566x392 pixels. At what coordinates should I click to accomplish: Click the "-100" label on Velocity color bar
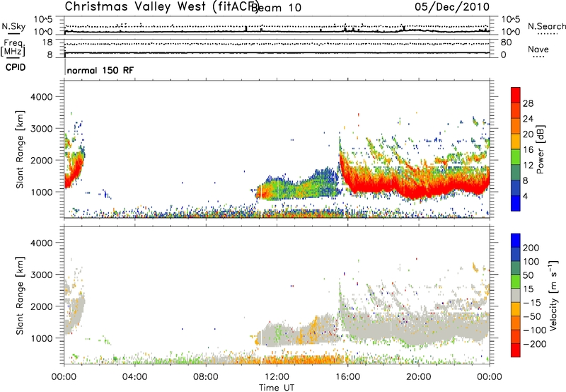(534, 330)
